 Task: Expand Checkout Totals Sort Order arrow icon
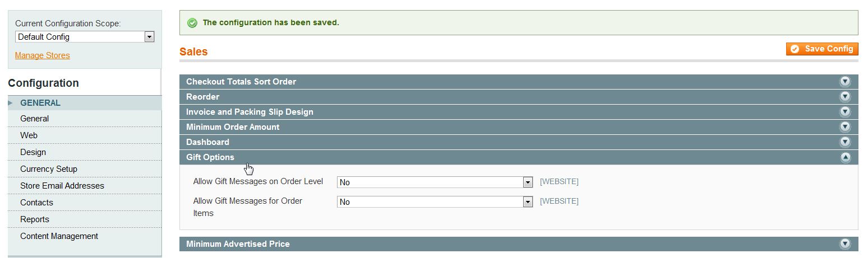844,82
